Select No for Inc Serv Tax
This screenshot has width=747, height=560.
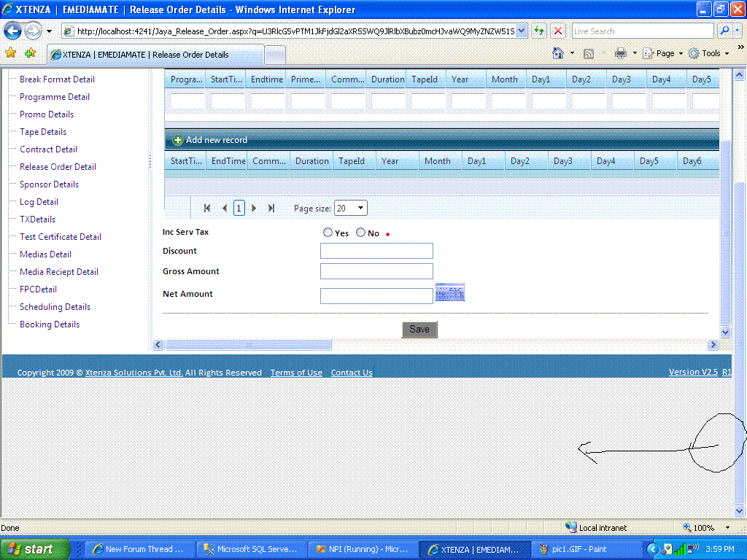point(360,233)
